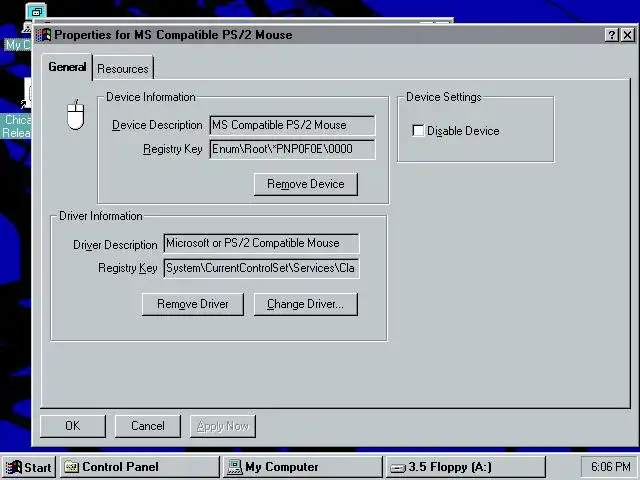Click the Driver Information group label
640x480 pixels.
(100, 216)
